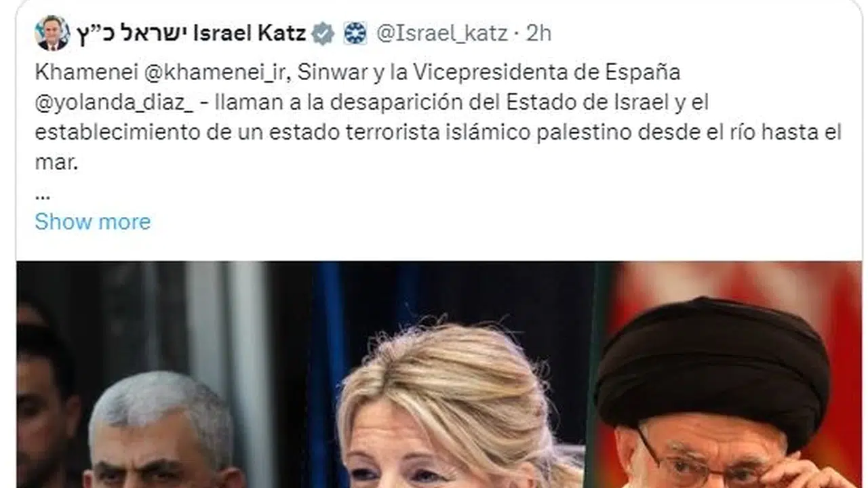
Task: Open the tweet via the 2h timestamp
Action: tap(538, 33)
